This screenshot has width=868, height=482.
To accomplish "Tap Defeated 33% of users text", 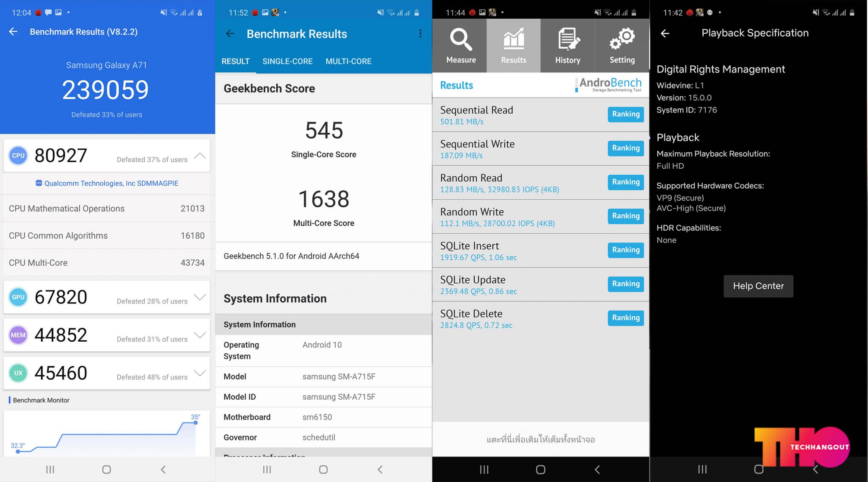I will click(106, 115).
